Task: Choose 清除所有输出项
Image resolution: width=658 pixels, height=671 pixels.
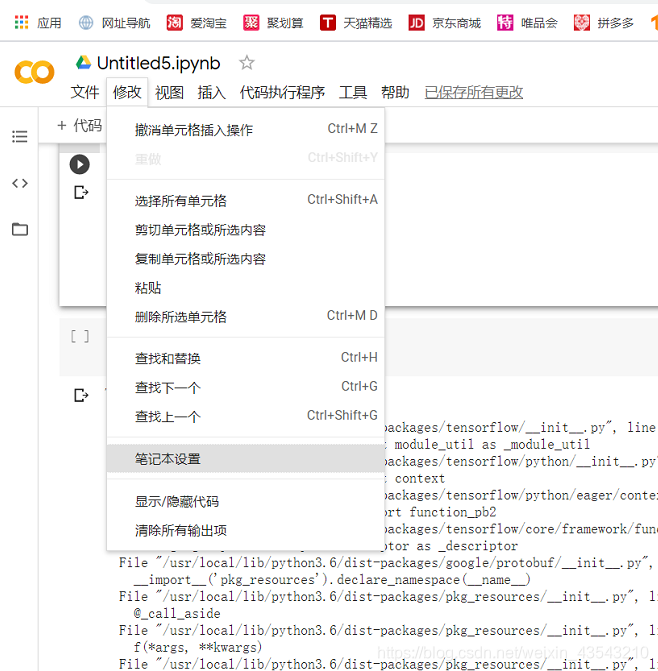Action: (246, 530)
